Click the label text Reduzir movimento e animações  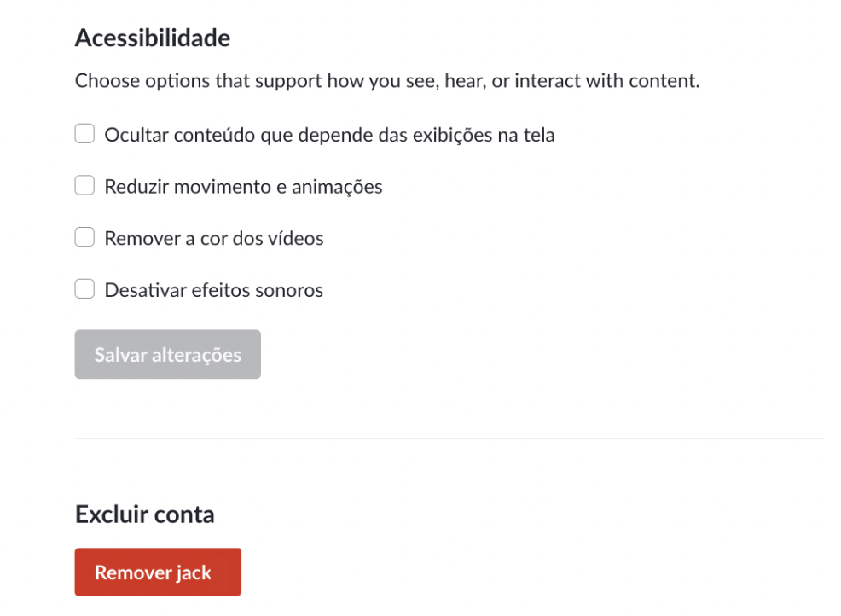click(x=243, y=187)
